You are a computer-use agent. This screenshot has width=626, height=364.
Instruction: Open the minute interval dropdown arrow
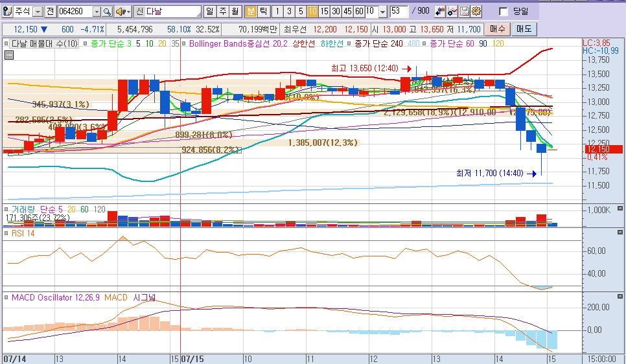pos(382,12)
